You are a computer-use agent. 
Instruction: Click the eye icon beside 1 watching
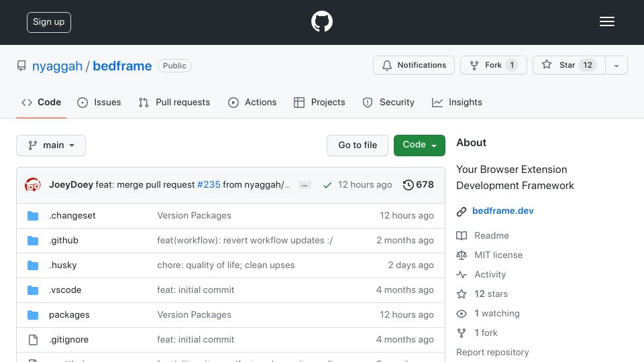462,314
